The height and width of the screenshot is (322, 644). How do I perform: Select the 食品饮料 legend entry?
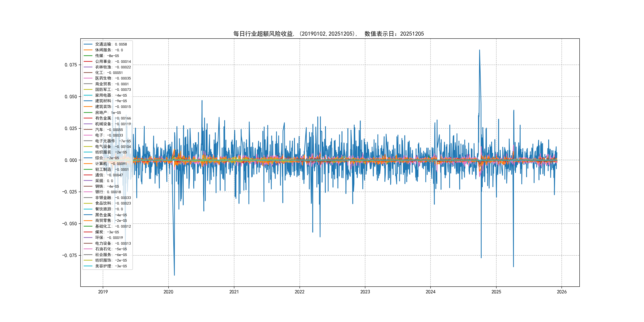113,203
